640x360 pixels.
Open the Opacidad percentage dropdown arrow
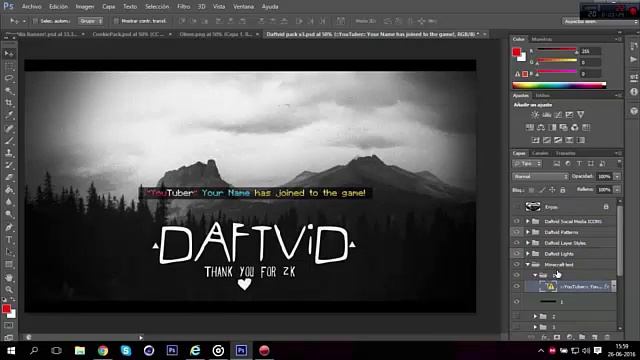pos(617,176)
